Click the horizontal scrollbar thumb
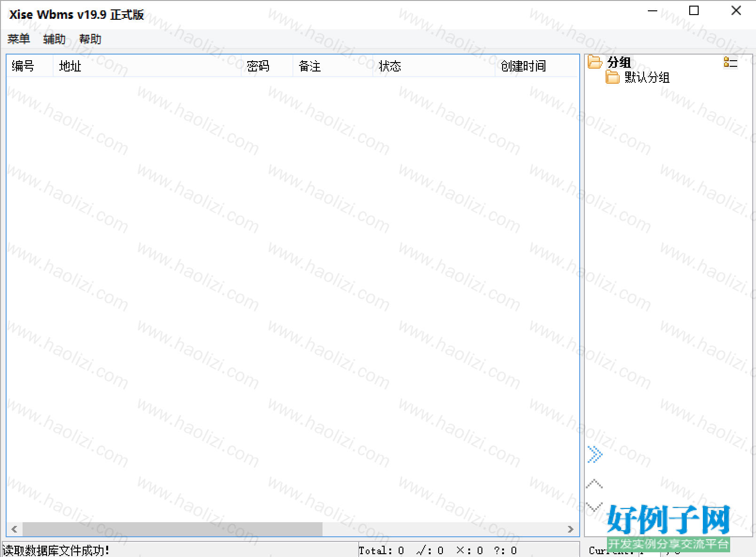The image size is (756, 557). (173, 529)
